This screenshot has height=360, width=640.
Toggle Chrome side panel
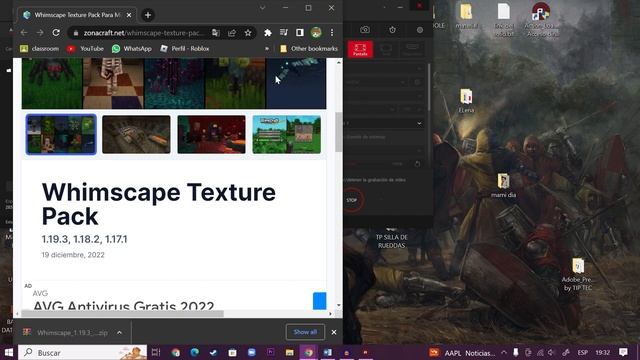coord(300,33)
